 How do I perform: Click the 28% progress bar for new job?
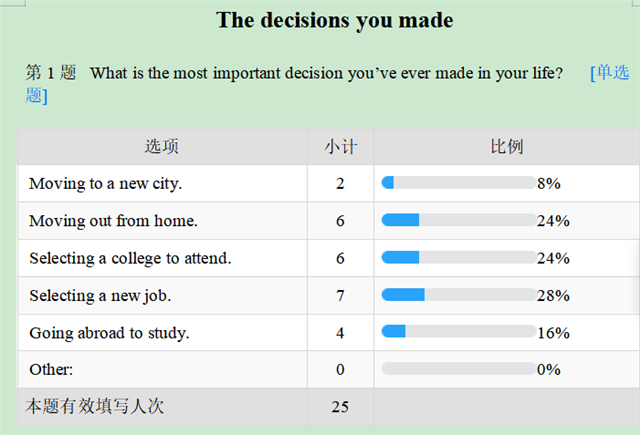coord(459,294)
